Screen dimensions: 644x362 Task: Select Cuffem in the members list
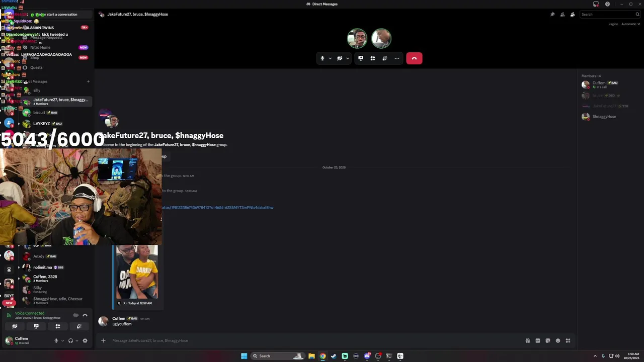[x=610, y=84]
